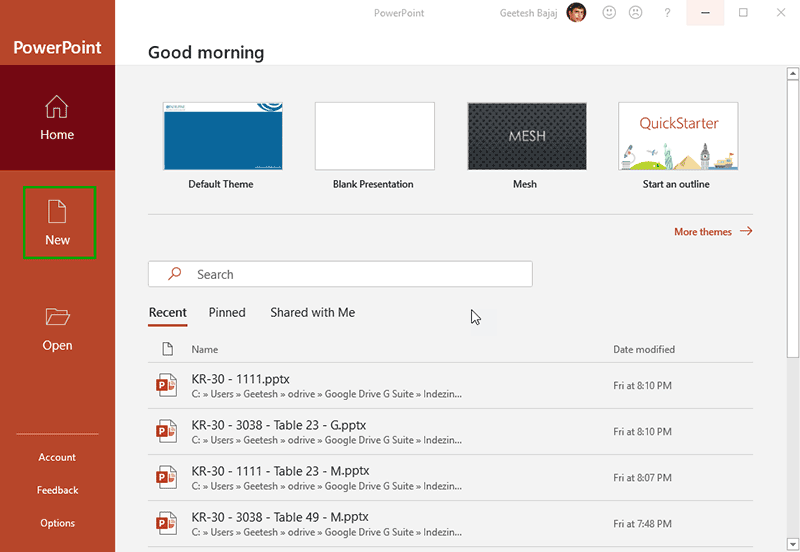Open Account settings page
The width and height of the screenshot is (800, 552).
[x=57, y=457]
